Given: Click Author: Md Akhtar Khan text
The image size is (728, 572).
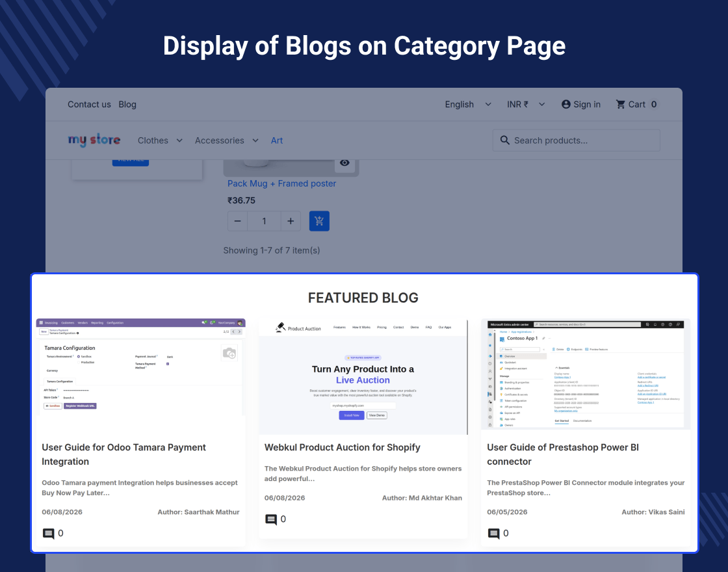Looking at the screenshot, I should click(x=422, y=498).
